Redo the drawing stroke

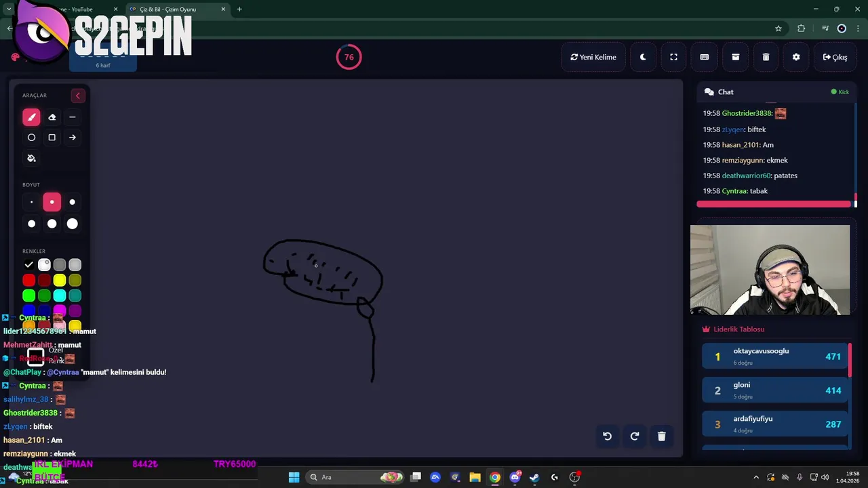click(635, 436)
